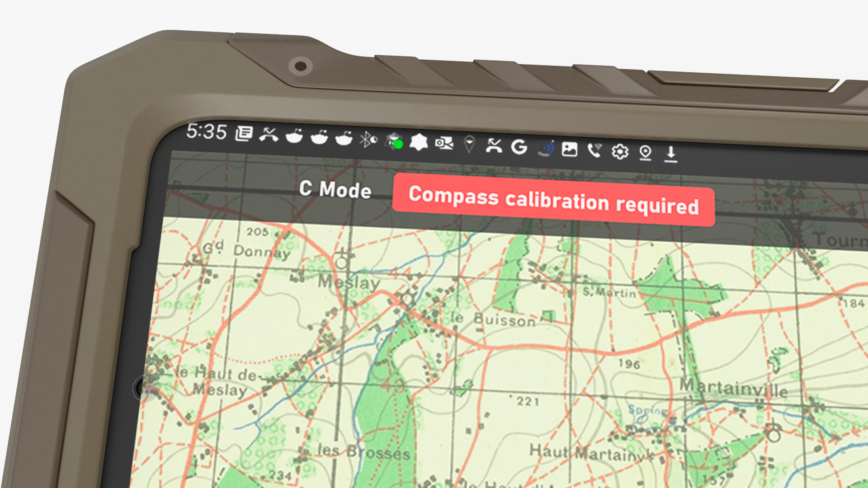The width and height of the screenshot is (868, 488).
Task: Tap the white star-shaped badge icon
Action: click(419, 142)
